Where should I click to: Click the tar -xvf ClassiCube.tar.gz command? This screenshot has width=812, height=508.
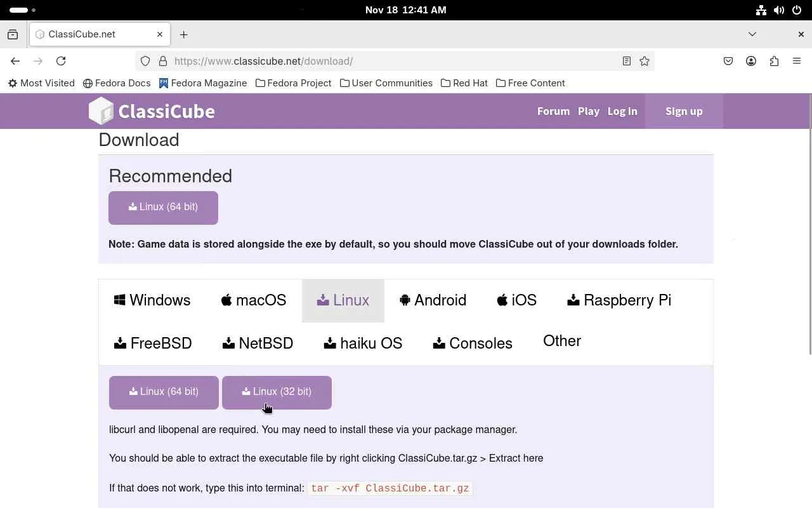[x=390, y=488]
